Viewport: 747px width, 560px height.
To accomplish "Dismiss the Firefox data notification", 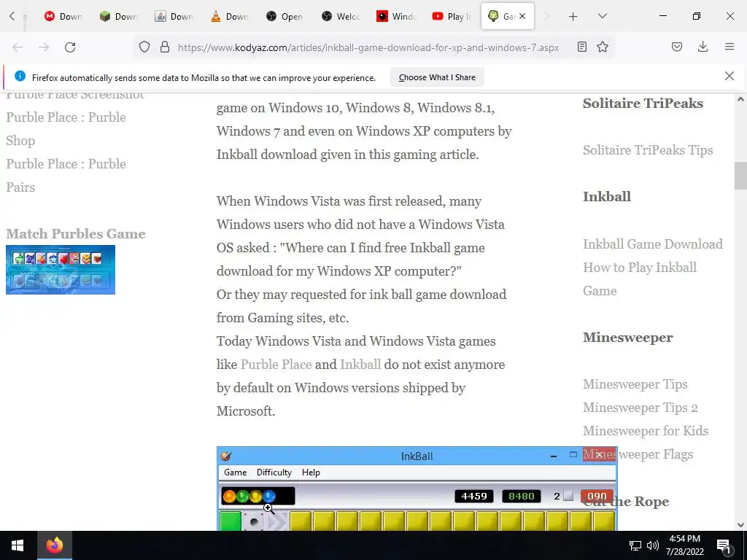I will (729, 76).
